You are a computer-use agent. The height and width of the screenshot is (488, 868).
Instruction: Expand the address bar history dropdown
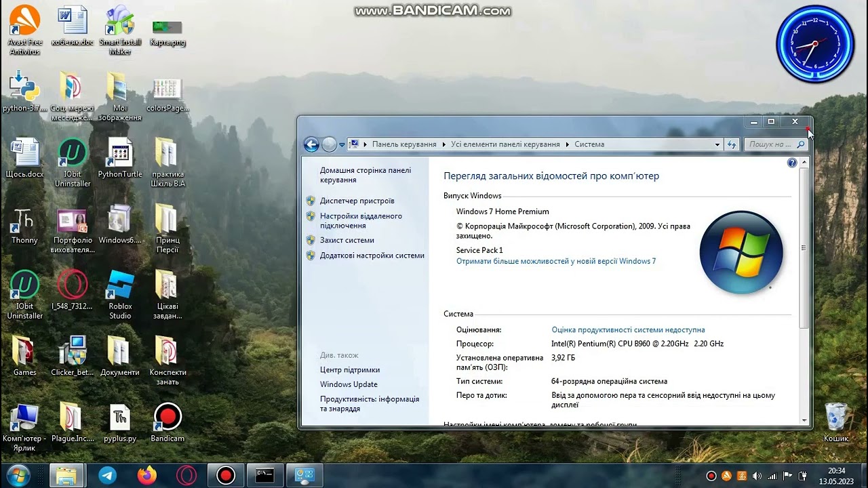(x=717, y=144)
